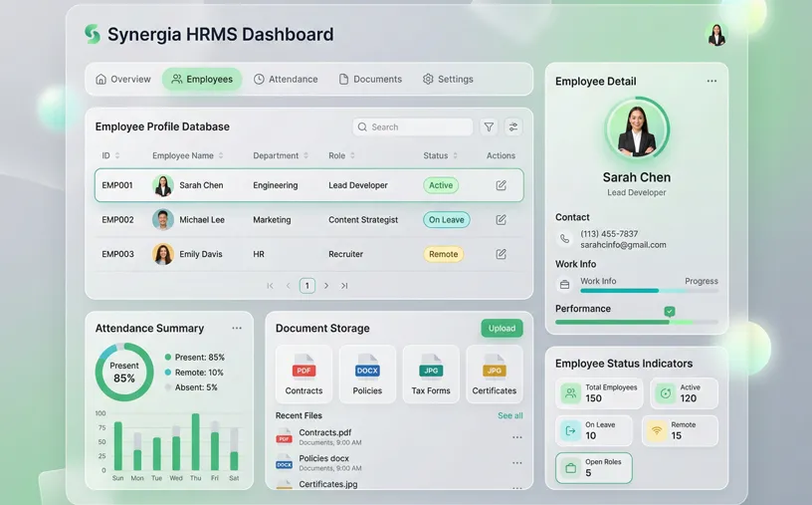The width and height of the screenshot is (812, 505).
Task: Open the Active 120 status card
Action: coord(684,393)
